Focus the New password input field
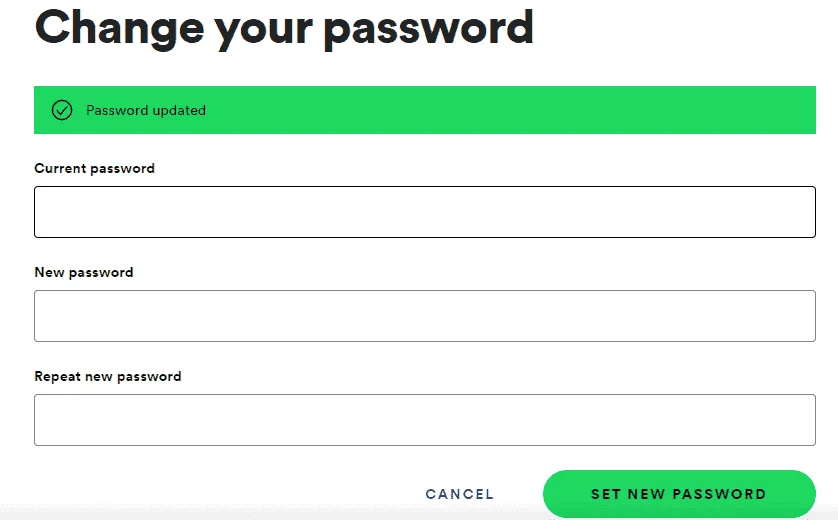 point(425,316)
